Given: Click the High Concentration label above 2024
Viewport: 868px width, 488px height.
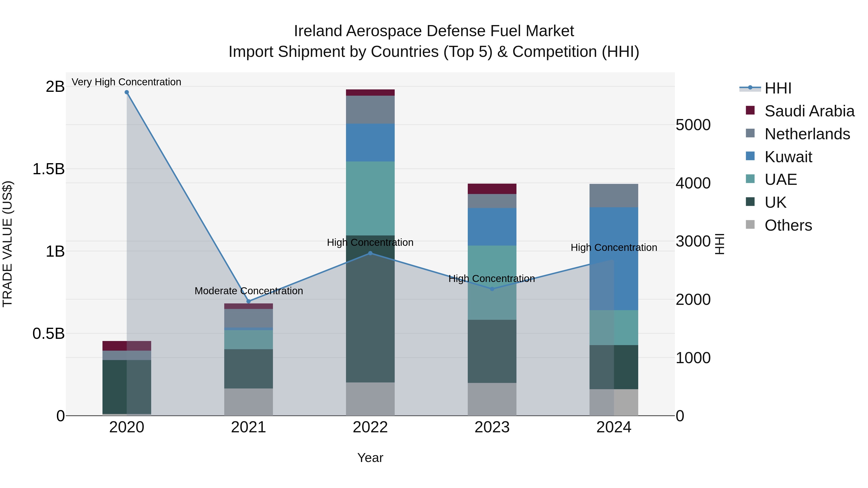Looking at the screenshot, I should click(x=614, y=247).
